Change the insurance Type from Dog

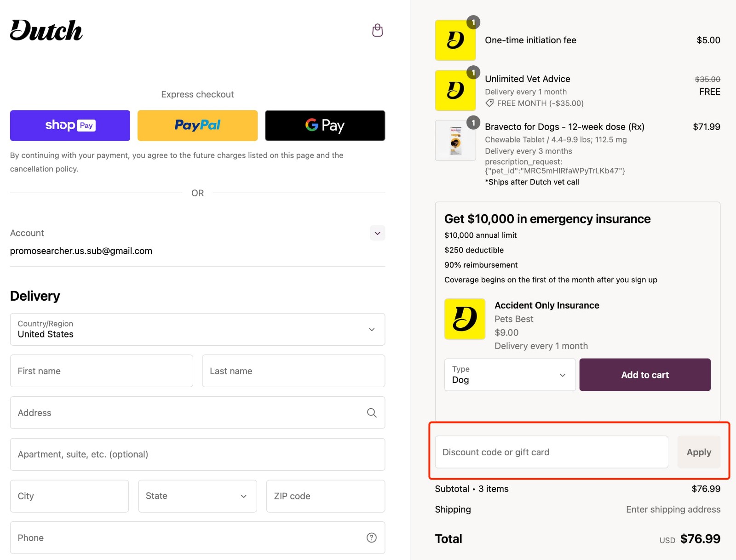point(509,375)
